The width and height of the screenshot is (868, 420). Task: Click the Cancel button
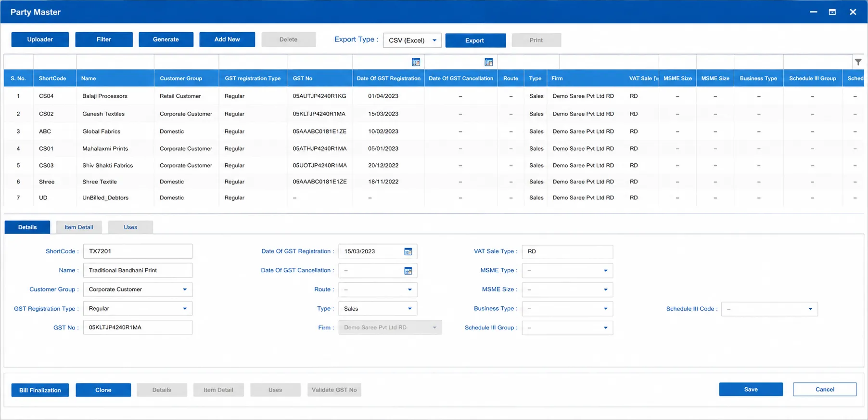click(825, 389)
